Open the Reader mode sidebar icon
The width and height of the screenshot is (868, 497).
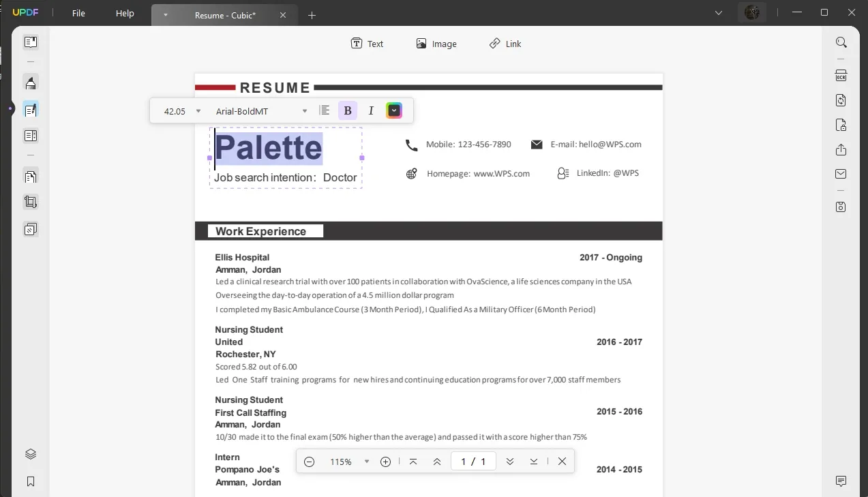tap(30, 42)
